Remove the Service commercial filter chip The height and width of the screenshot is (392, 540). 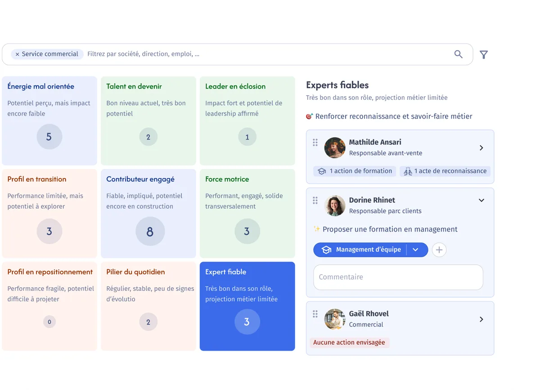(x=17, y=54)
